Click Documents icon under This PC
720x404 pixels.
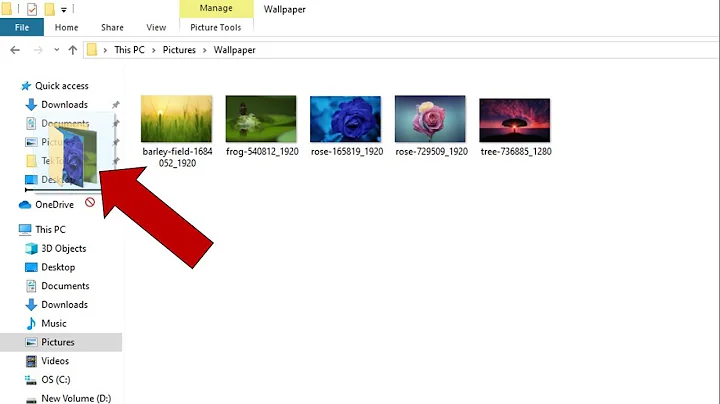(31, 286)
